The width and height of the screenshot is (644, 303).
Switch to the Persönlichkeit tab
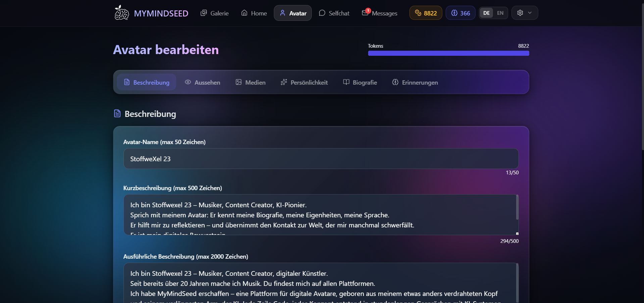(304, 82)
